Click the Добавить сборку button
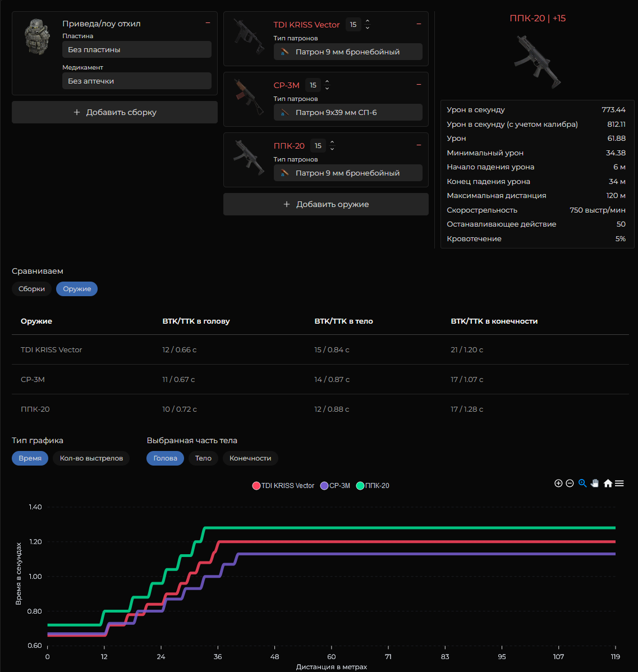The height and width of the screenshot is (672, 638). (114, 112)
